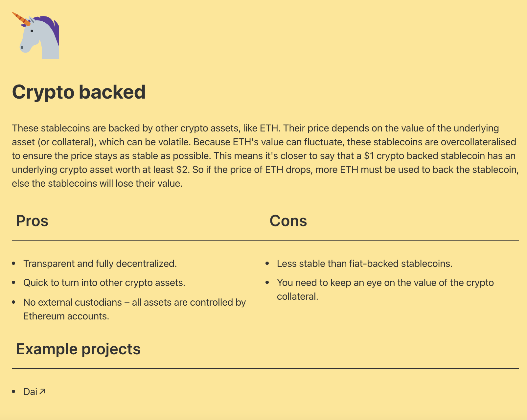The width and height of the screenshot is (527, 420).
Task: Click "Quick to turn into other crypto assets"
Action: [104, 283]
